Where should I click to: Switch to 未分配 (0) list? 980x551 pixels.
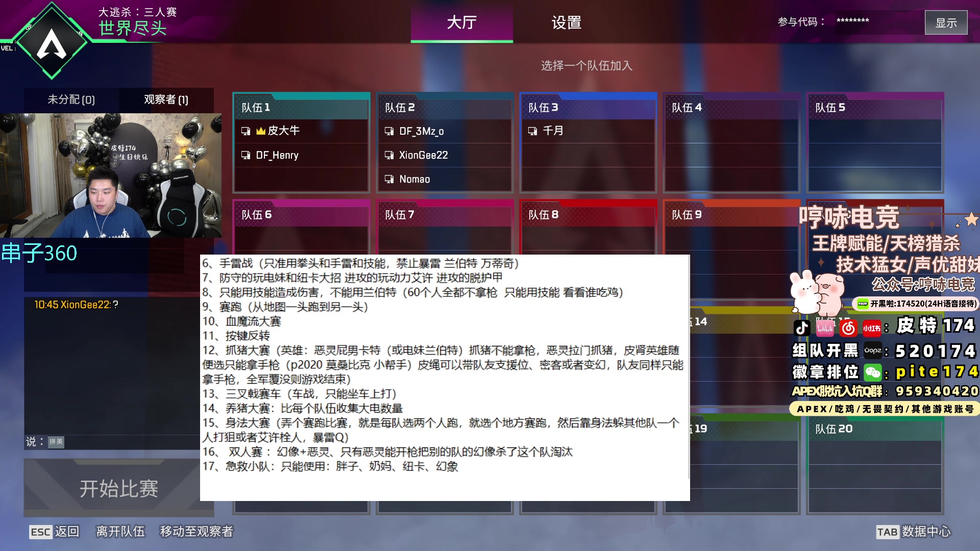71,99
